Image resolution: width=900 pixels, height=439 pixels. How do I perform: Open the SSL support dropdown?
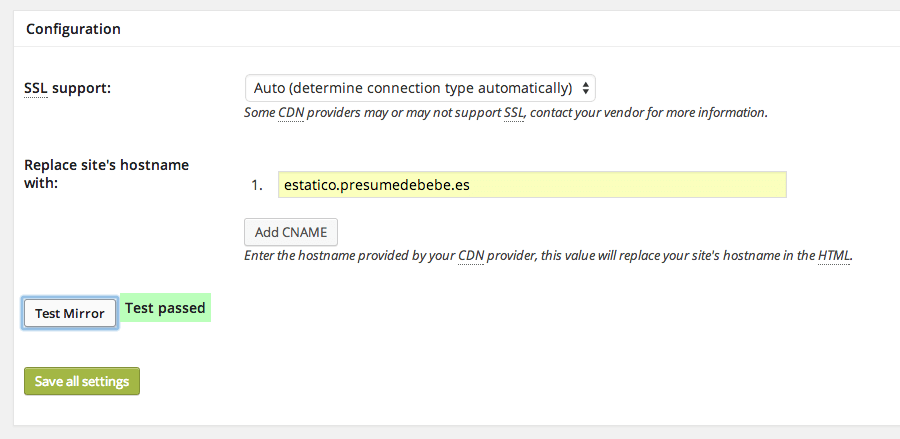tap(420, 88)
